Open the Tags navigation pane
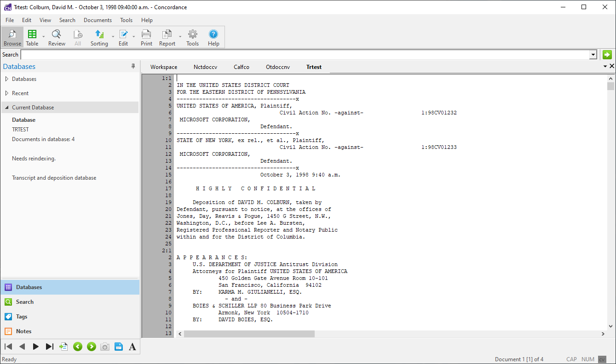Viewport: 616px width, 364px height. [x=70, y=317]
